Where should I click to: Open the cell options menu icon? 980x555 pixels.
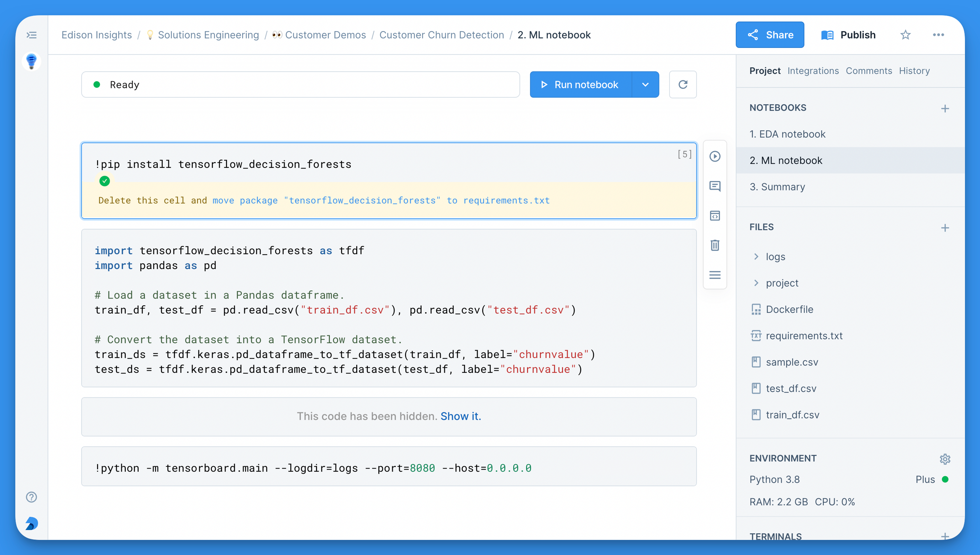tap(715, 275)
